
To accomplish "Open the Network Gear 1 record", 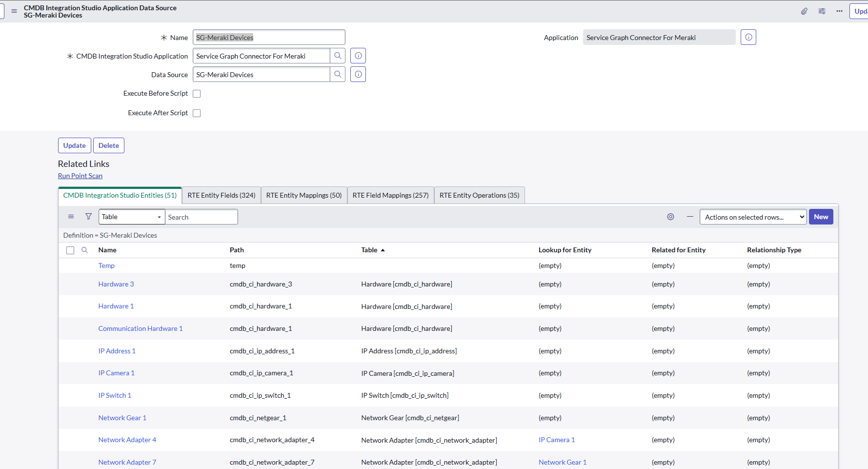I will coord(122,417).
